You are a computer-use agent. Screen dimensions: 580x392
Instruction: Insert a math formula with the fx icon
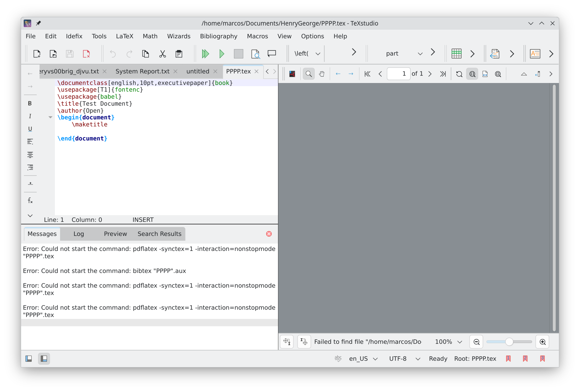[30, 200]
